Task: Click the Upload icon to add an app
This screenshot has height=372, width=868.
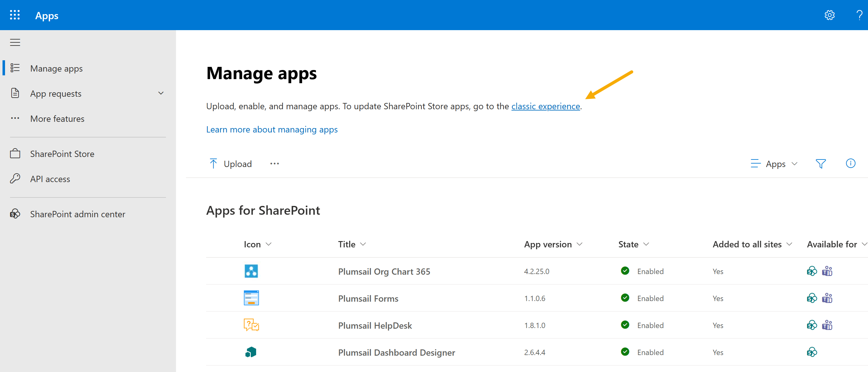Action: tap(214, 163)
